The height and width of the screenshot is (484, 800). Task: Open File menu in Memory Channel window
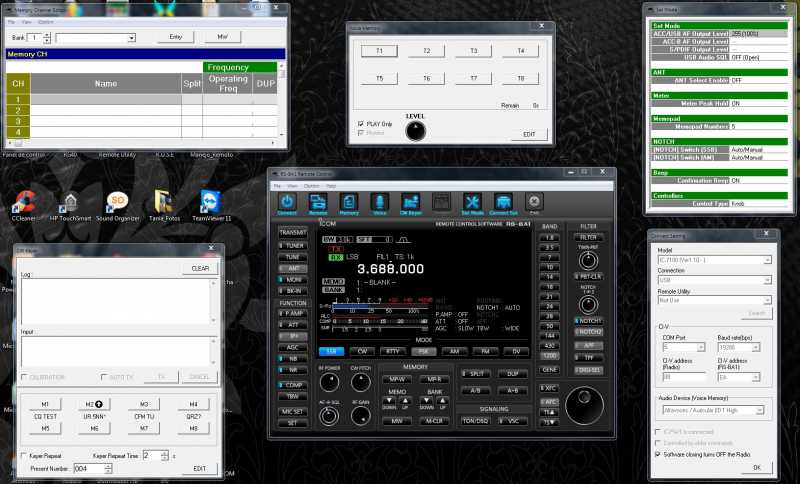[x=11, y=22]
